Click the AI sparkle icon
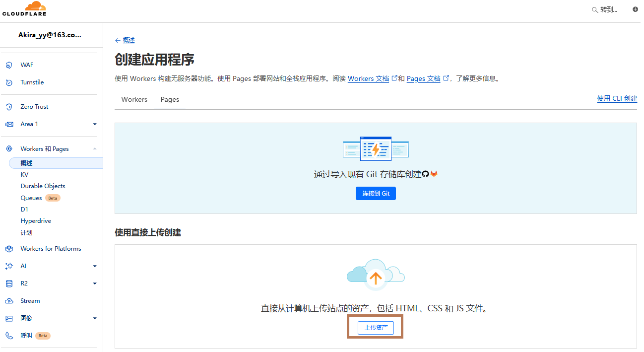Screen dimensions: 644x352 pyautogui.click(x=9, y=266)
